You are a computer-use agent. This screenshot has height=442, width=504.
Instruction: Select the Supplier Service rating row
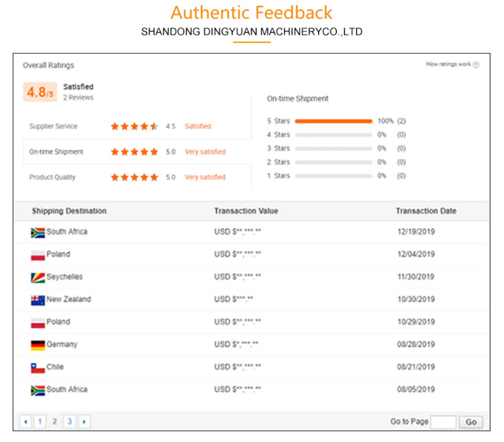point(137,127)
